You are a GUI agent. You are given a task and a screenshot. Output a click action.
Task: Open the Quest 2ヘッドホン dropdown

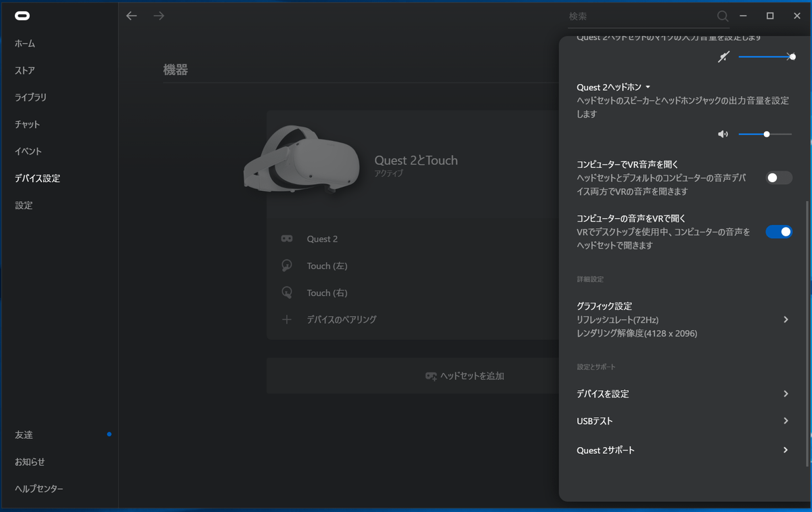coord(613,87)
